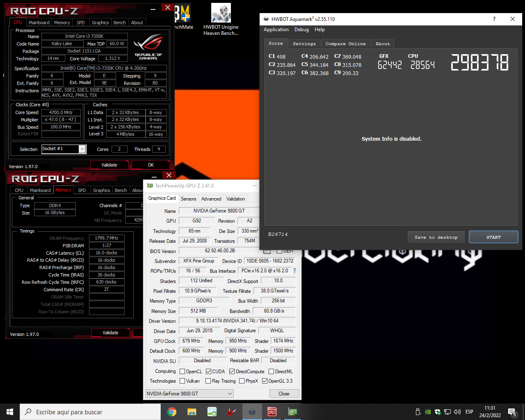Screen dimensions: 525x420
Task: Open the NVIDIA tray icon
Action: point(428,412)
